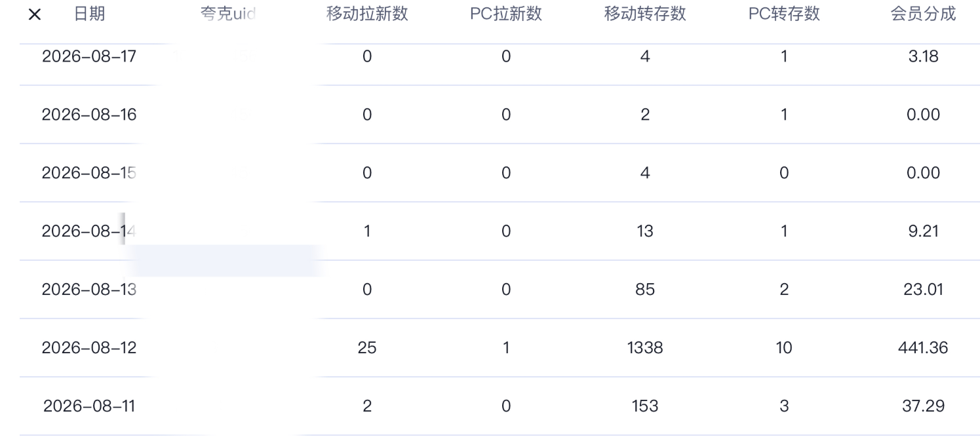Image resolution: width=980 pixels, height=443 pixels.
Task: Click the 日期 column header
Action: (x=88, y=14)
